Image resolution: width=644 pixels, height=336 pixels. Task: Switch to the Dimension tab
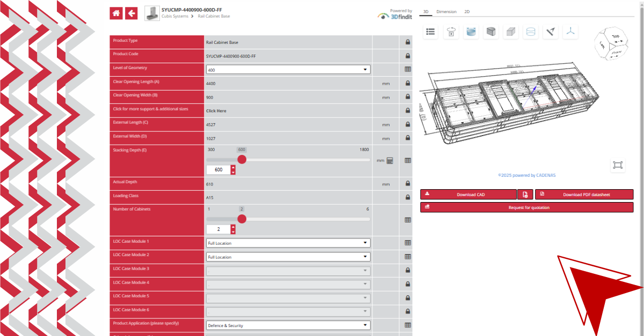[x=446, y=11]
